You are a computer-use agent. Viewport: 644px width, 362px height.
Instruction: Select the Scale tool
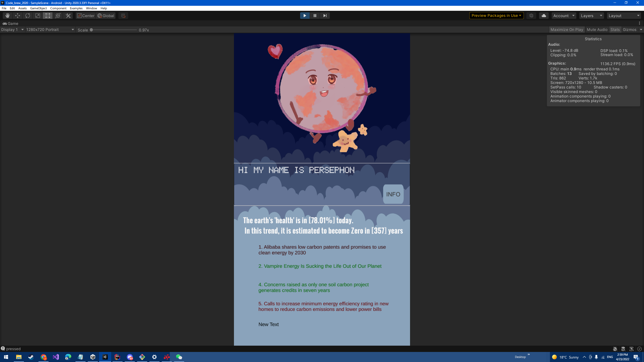38,16
